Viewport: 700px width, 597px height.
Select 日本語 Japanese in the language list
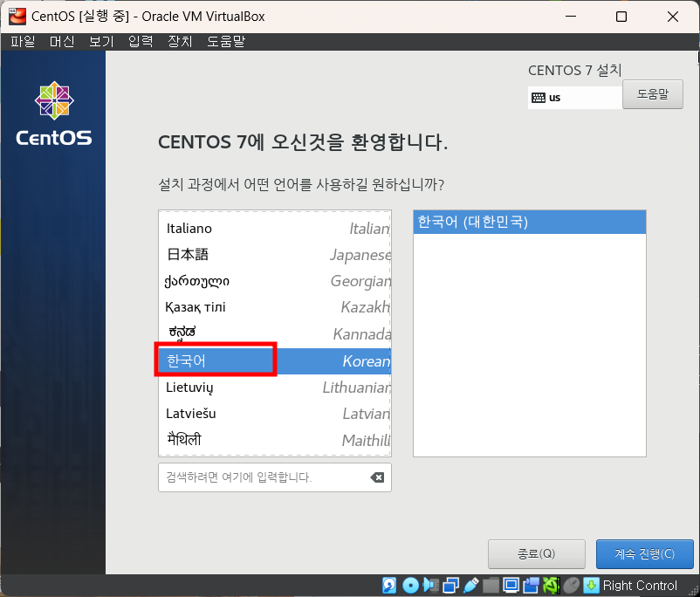275,255
